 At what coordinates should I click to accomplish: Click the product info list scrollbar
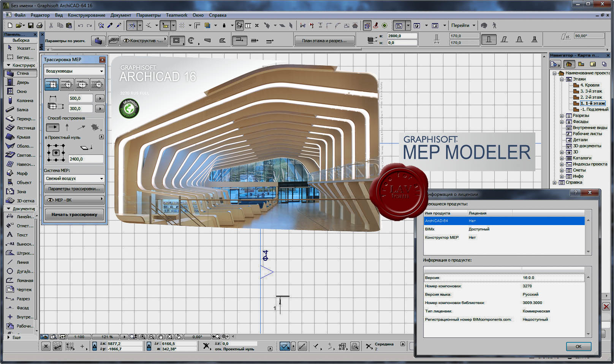point(588,306)
